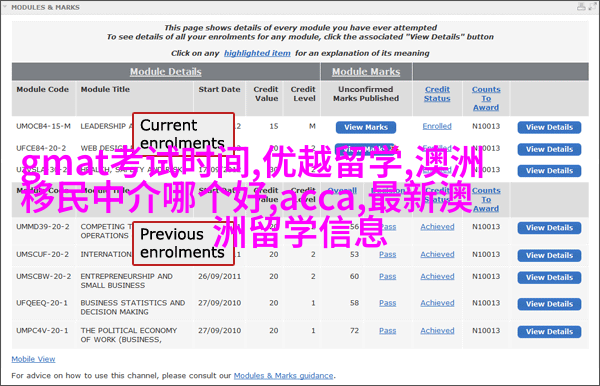600x386 pixels.
Task: Click View Details for module UMSCUF-20-2
Action: click(549, 255)
